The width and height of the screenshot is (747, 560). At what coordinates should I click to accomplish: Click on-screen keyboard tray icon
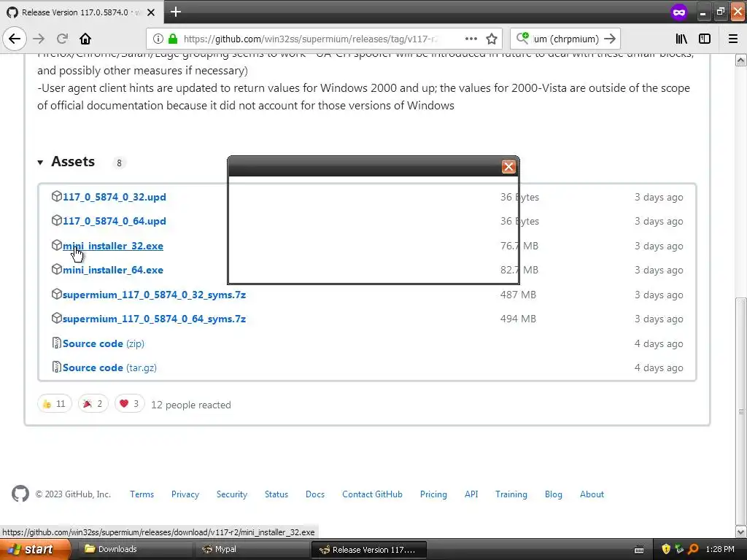[x=639, y=550]
